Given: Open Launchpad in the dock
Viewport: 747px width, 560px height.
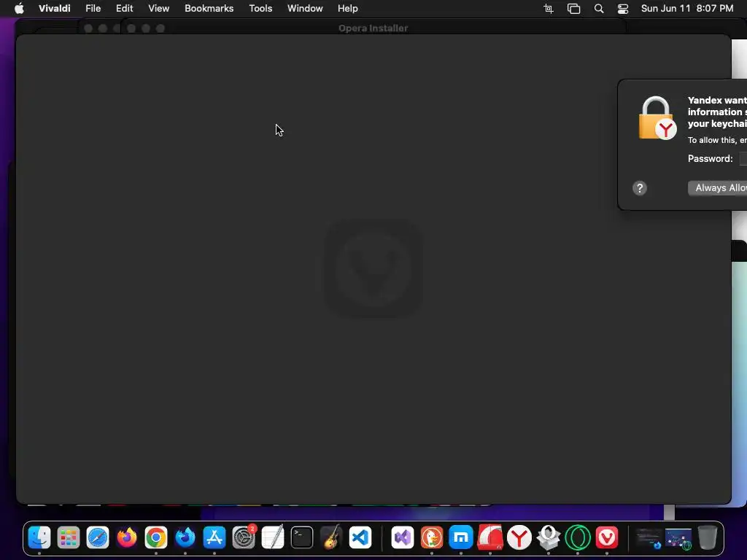Looking at the screenshot, I should point(69,537).
